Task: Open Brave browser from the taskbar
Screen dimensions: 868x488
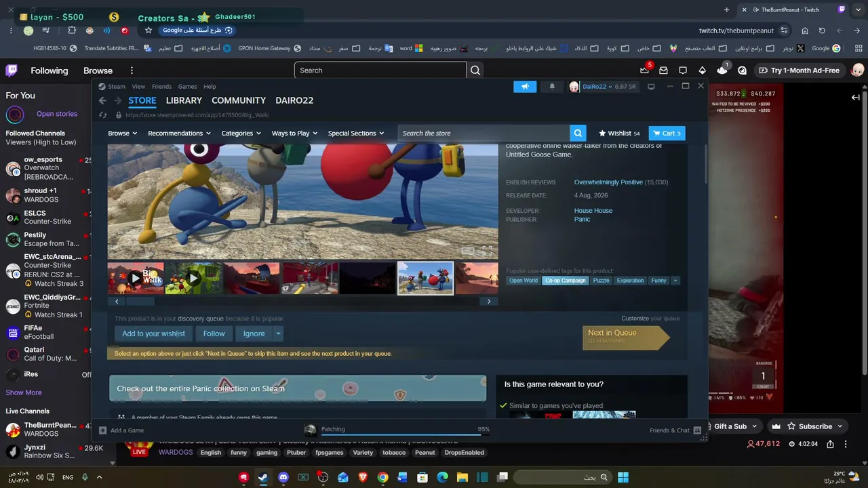Action: coord(363,477)
